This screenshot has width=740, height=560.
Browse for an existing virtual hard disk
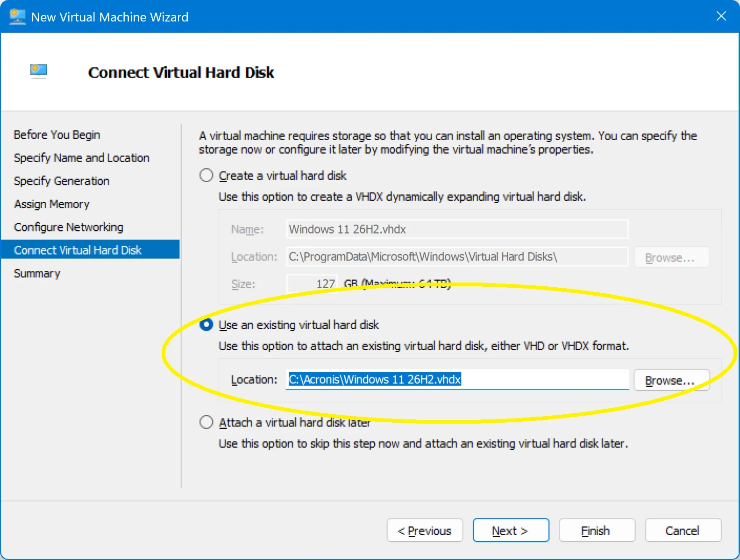point(672,380)
